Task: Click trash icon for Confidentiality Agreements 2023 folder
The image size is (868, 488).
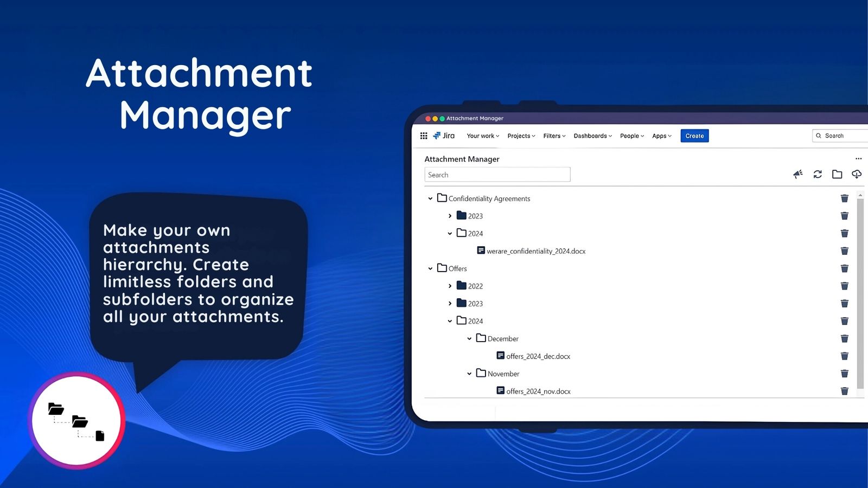Action: coord(845,216)
